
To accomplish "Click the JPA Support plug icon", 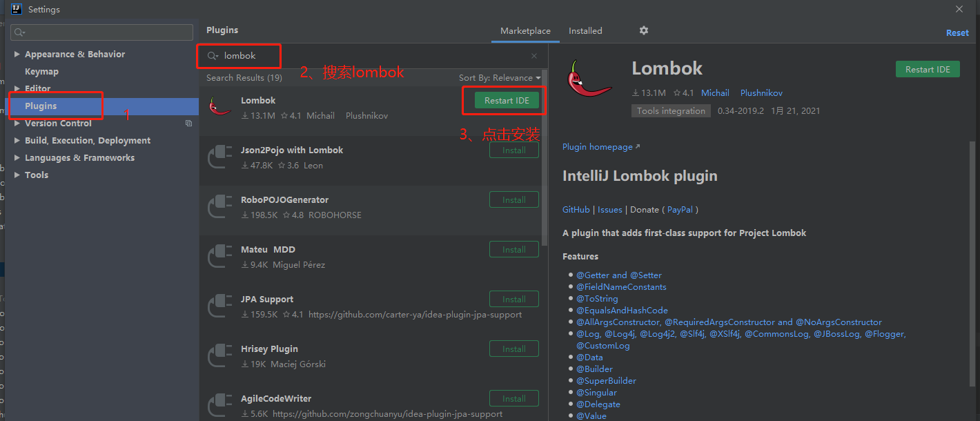I will point(220,306).
